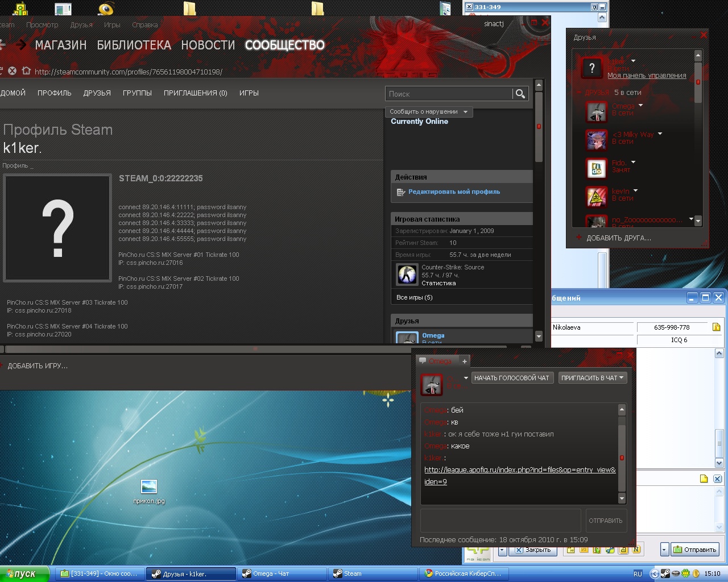Open the пуск Start button
Screen dimensions: 728x582
[25, 573]
